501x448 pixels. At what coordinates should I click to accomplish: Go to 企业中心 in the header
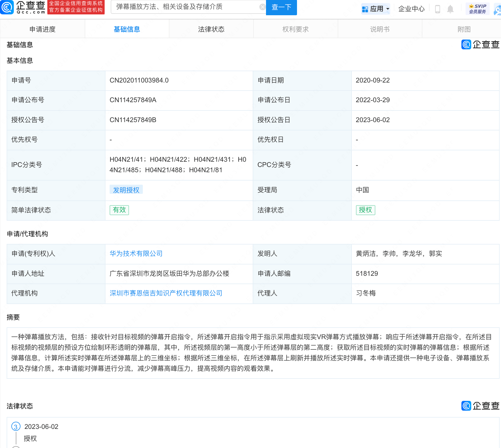pos(412,9)
